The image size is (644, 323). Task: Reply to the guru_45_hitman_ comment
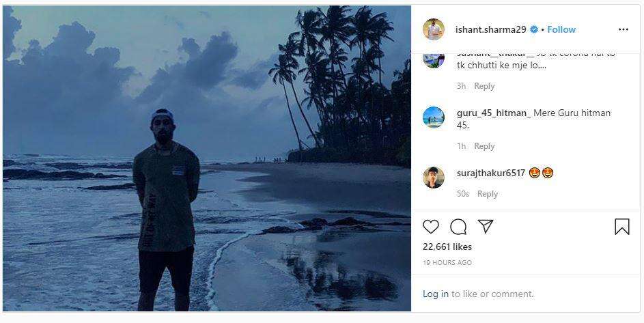pos(484,146)
